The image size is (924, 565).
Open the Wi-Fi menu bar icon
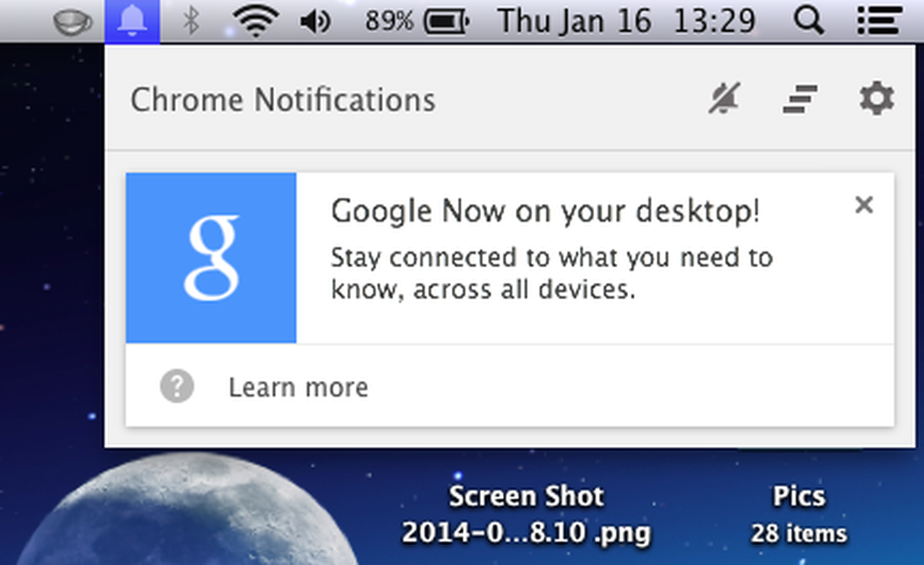point(255,21)
